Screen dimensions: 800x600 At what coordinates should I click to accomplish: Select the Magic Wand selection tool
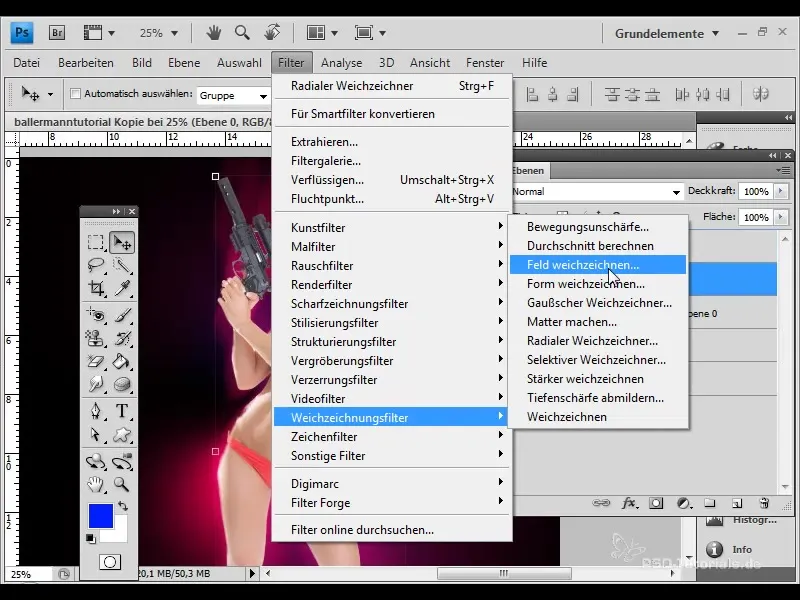[x=122, y=265]
